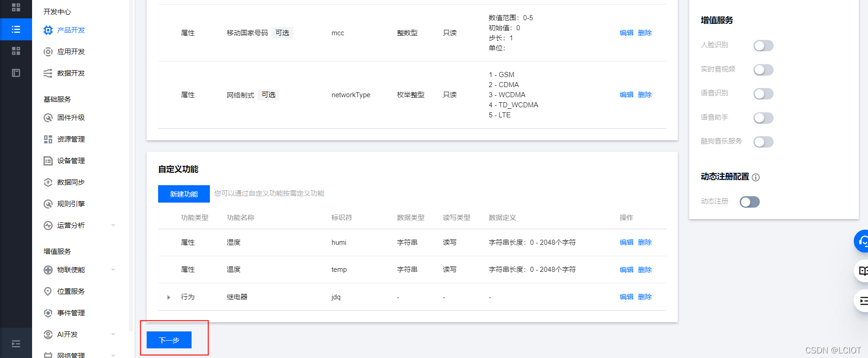Click the identifier text humi

[x=339, y=242]
